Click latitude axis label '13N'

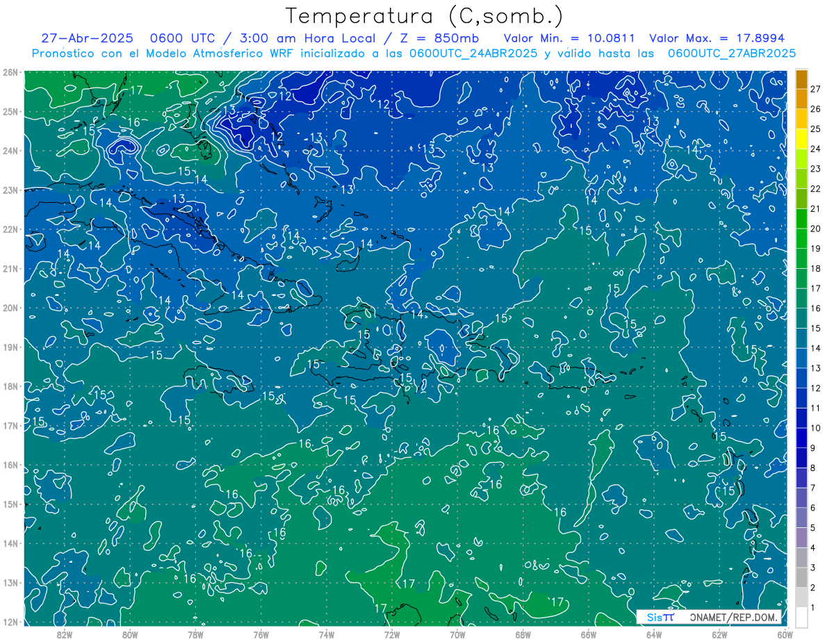pyautogui.click(x=11, y=583)
